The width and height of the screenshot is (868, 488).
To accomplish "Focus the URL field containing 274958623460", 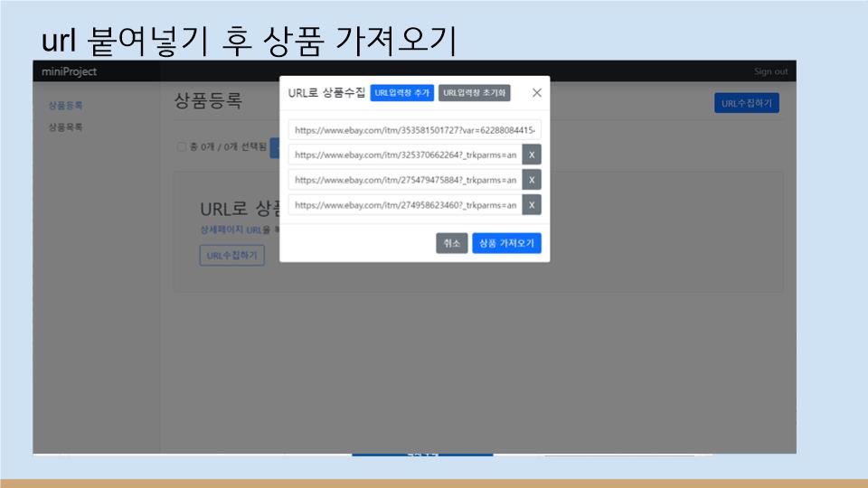I will coord(405,205).
